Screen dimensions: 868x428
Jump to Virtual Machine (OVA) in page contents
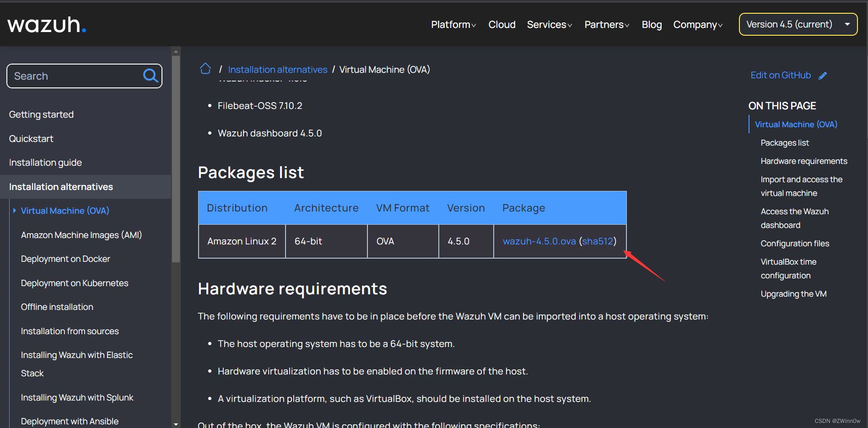[796, 125]
